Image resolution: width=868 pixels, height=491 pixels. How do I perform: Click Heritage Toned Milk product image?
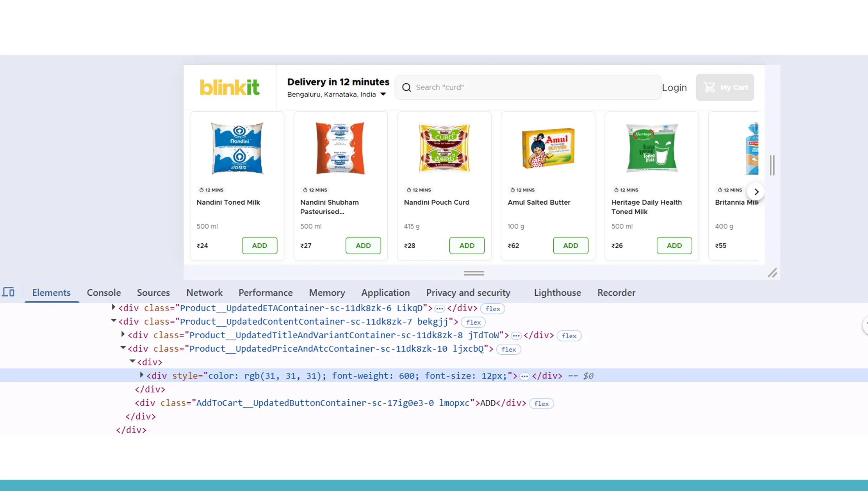click(x=652, y=148)
